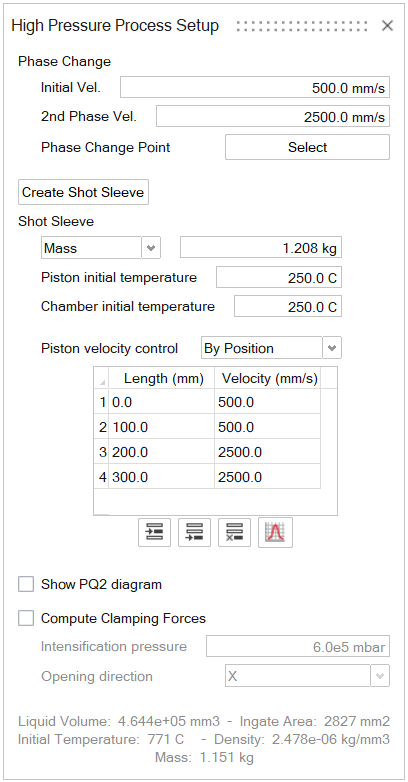Enable Show PQ2 diagram checkbox
This screenshot has height=782, width=408.
click(x=26, y=584)
